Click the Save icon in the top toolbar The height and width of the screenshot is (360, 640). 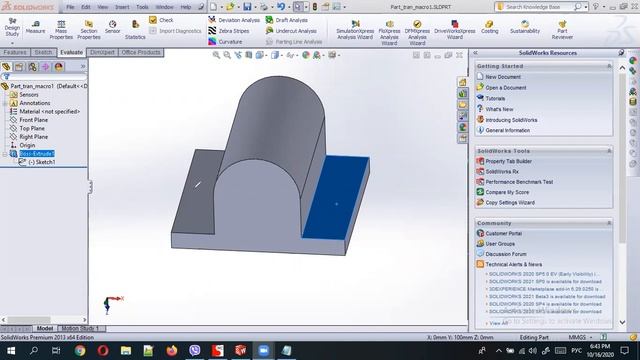coord(247,7)
